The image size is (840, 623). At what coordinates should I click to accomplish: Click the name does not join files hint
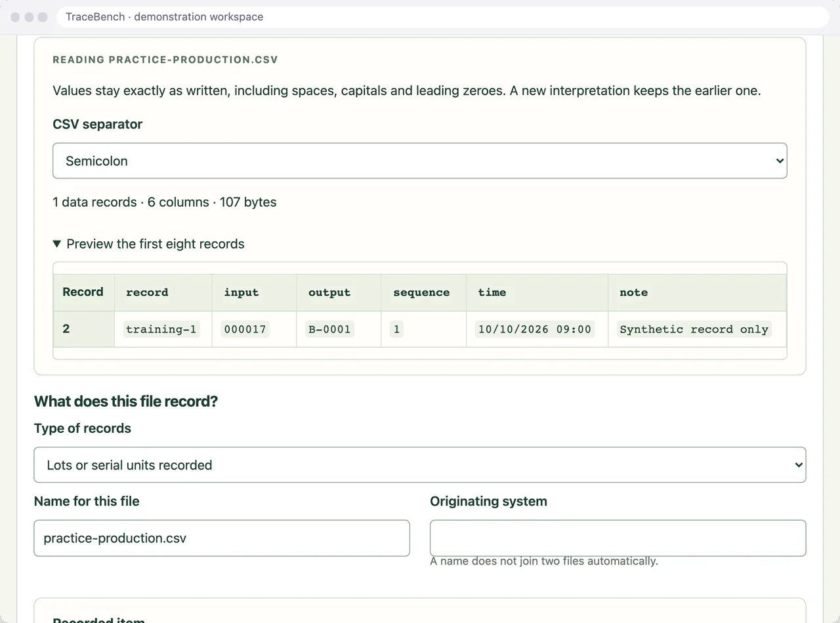[543, 561]
